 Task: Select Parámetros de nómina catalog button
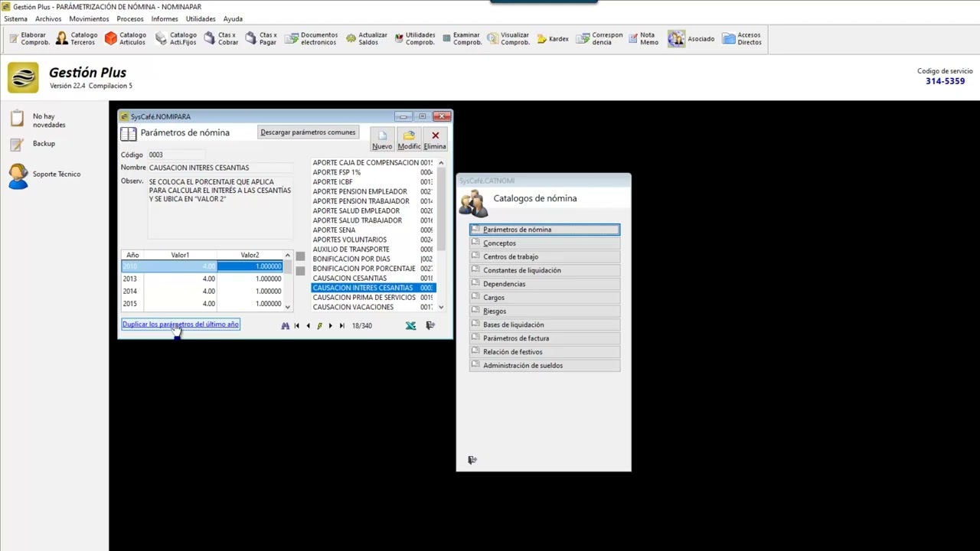[x=544, y=230]
